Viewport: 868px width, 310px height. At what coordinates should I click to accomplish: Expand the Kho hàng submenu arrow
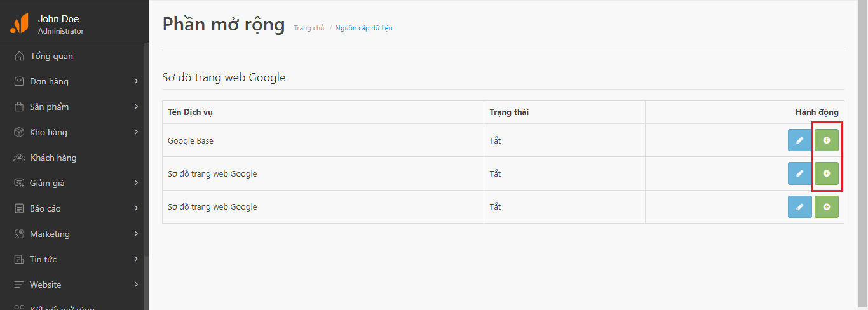point(136,132)
